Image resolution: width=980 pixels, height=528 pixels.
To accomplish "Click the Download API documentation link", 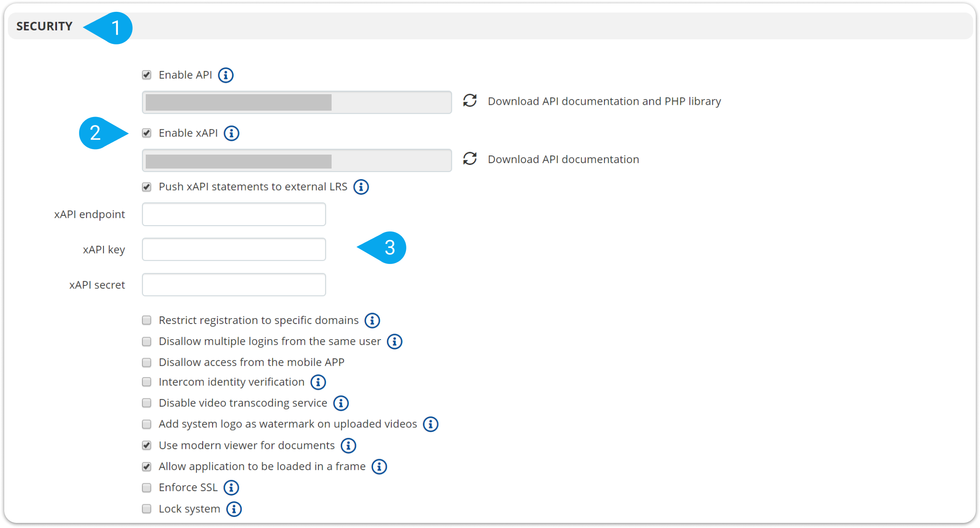I will [x=563, y=159].
